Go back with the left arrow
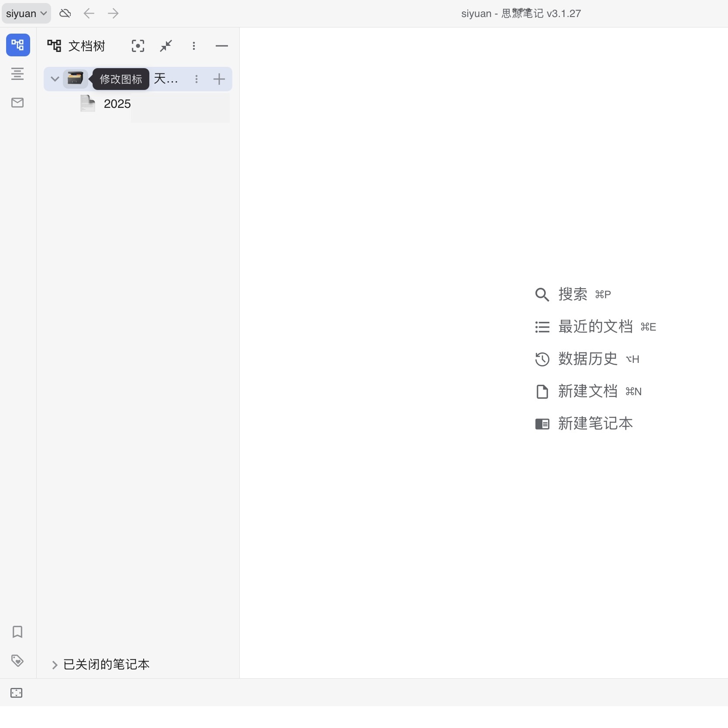728x728 pixels. pyautogui.click(x=89, y=14)
